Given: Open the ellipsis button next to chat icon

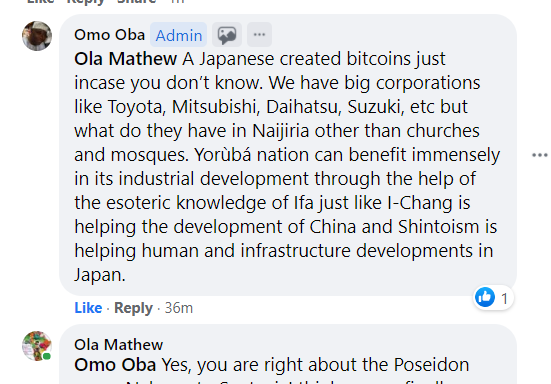Looking at the screenshot, I should [x=259, y=35].
